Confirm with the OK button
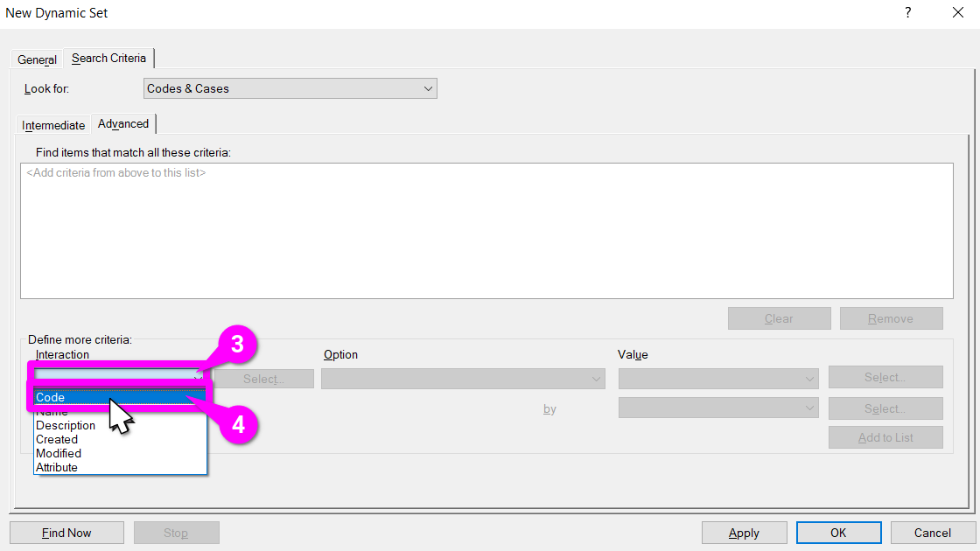 click(x=838, y=533)
